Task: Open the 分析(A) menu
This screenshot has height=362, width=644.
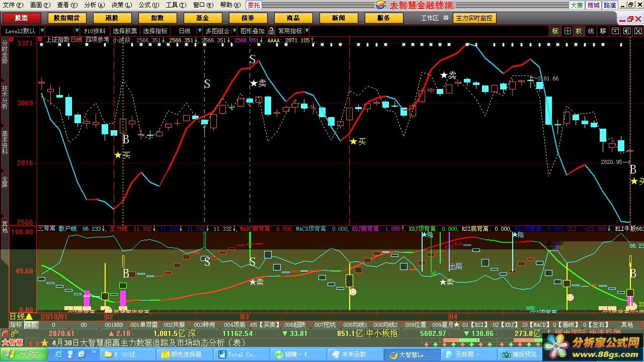Action: (94, 5)
